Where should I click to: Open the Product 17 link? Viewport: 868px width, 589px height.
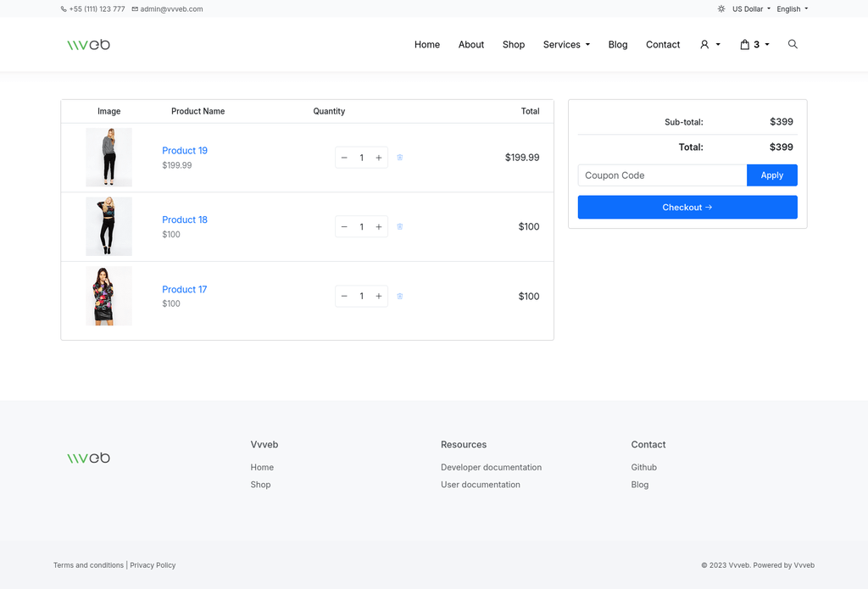pyautogui.click(x=184, y=290)
